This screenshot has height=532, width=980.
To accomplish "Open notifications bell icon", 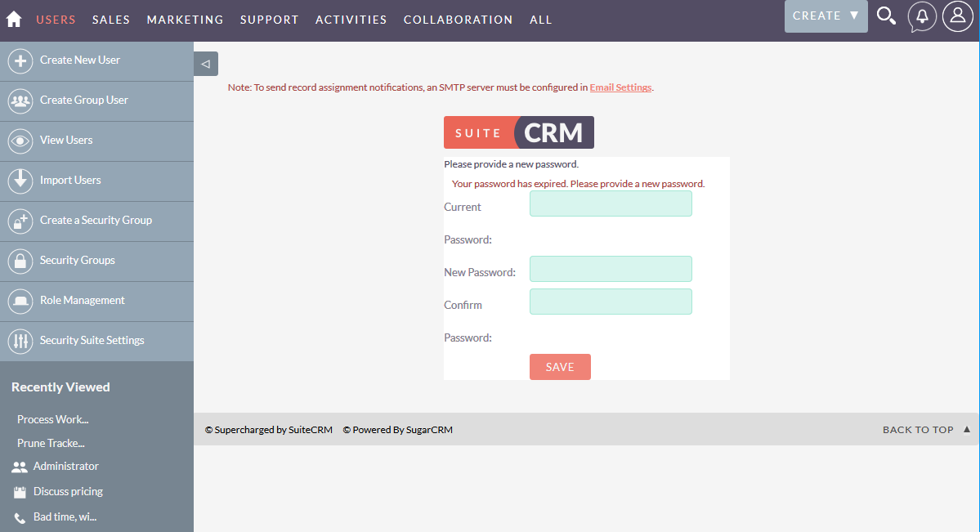I will click(922, 16).
